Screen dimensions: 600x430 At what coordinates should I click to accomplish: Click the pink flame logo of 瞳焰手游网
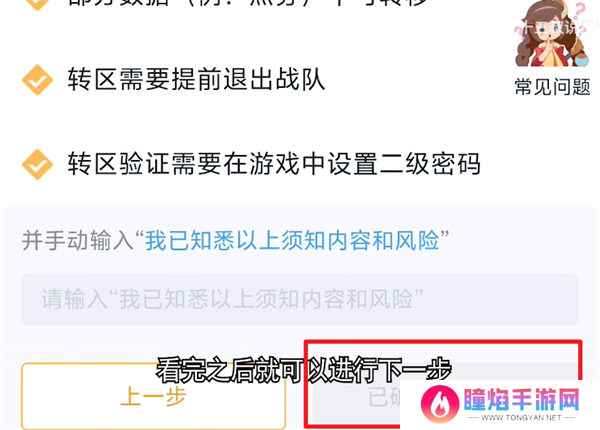tap(440, 404)
